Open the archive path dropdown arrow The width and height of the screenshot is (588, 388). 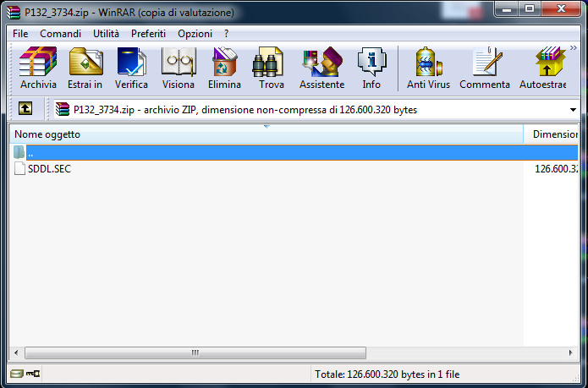tap(573, 110)
